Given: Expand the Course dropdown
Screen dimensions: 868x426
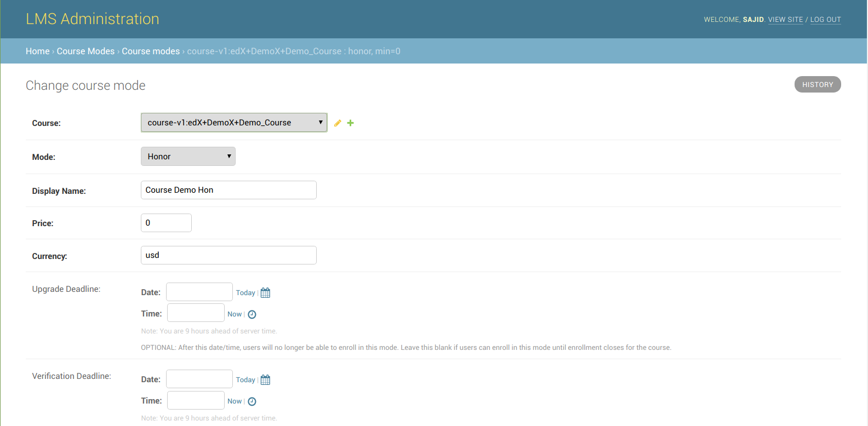Looking at the screenshot, I should (234, 123).
